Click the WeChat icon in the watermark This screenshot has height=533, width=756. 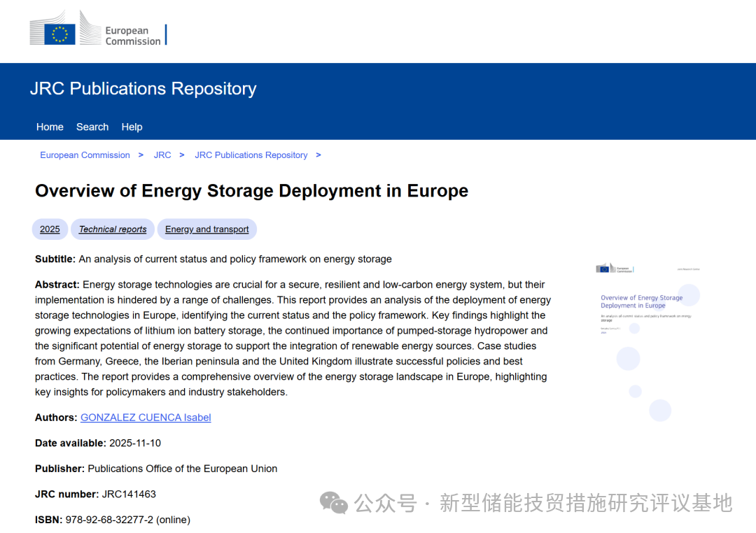click(x=334, y=502)
